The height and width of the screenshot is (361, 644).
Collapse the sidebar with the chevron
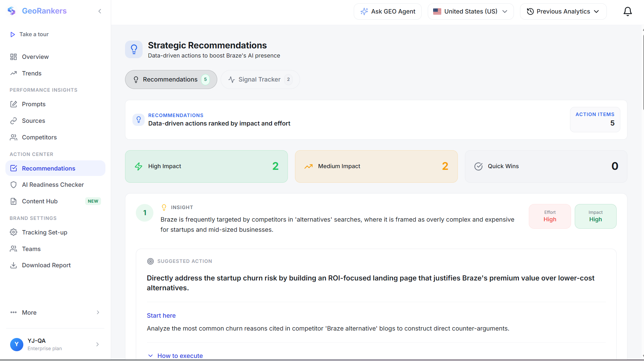(x=100, y=11)
